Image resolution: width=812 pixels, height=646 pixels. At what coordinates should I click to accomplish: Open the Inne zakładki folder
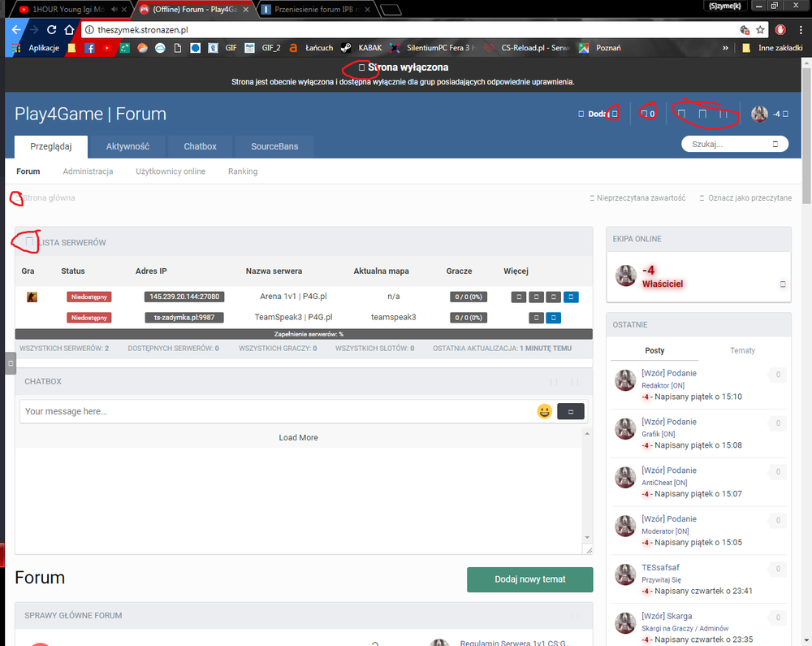click(772, 48)
